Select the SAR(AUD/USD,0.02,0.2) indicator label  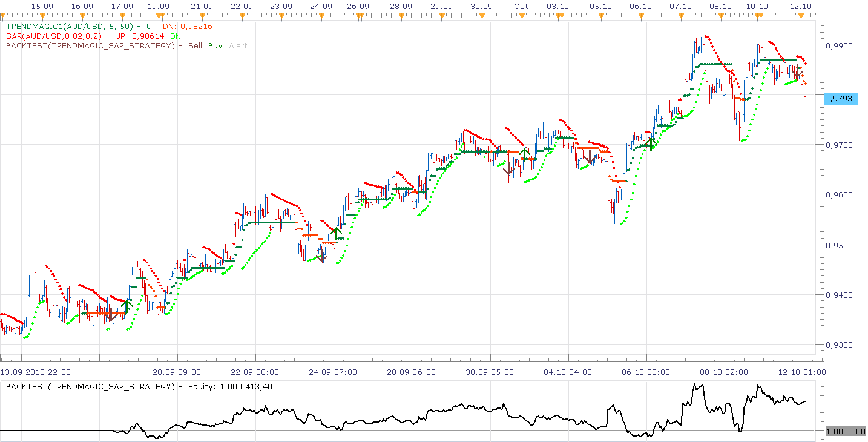53,36
